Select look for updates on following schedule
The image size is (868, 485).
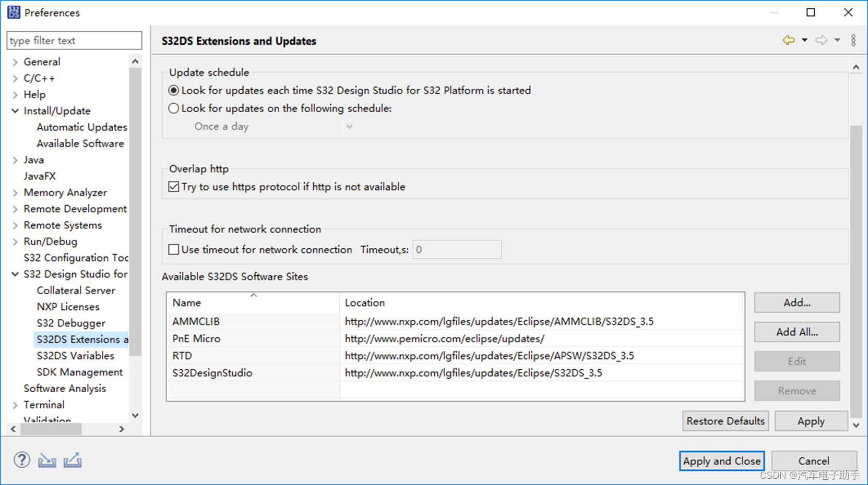[x=174, y=108]
